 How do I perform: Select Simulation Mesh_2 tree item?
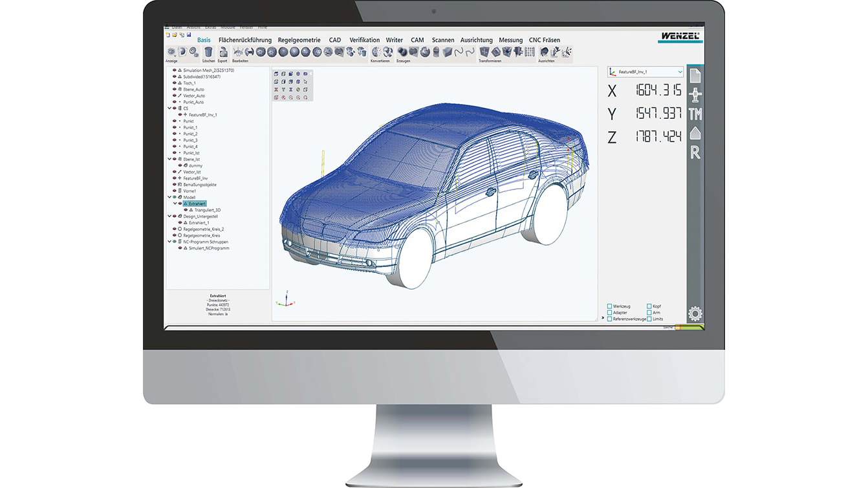click(x=208, y=70)
